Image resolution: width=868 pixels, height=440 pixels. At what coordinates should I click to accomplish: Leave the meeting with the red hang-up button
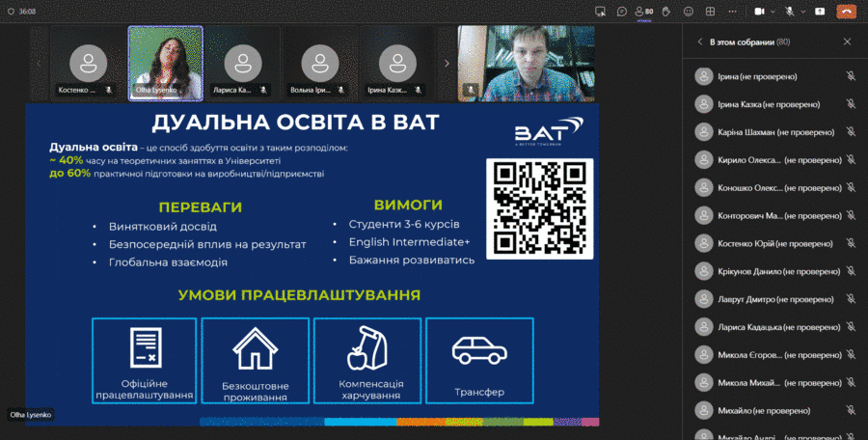tap(846, 11)
